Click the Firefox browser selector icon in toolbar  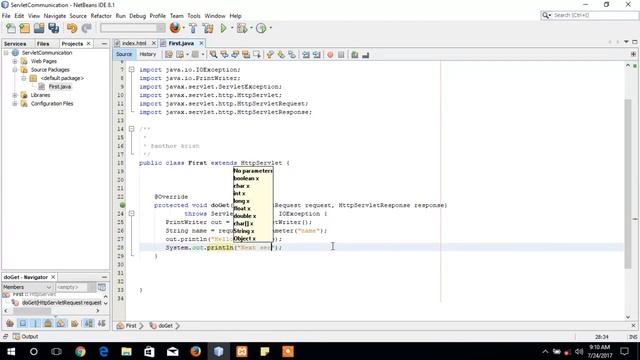(x=175, y=28)
